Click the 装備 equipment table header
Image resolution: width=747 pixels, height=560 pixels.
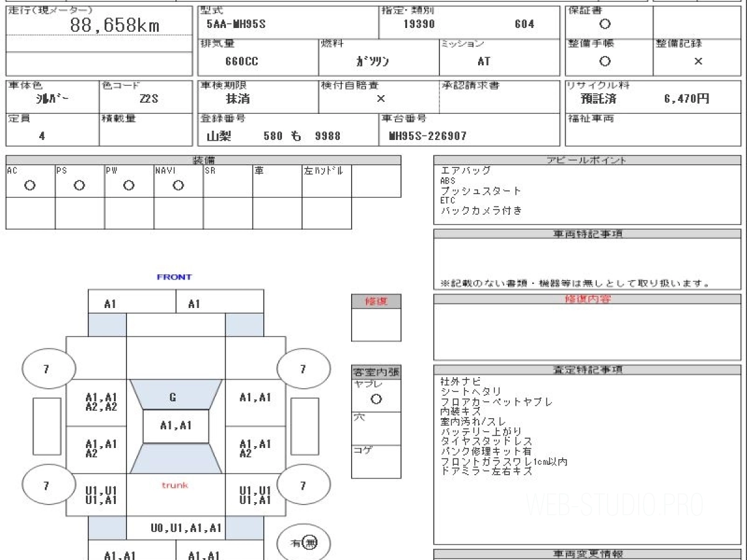tap(204, 160)
